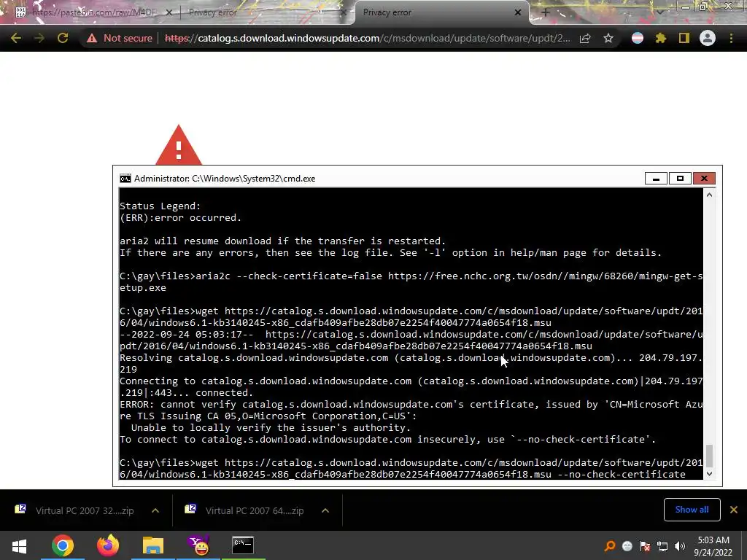Open the network tray icon
Image resolution: width=747 pixels, height=560 pixels.
pos(662,546)
